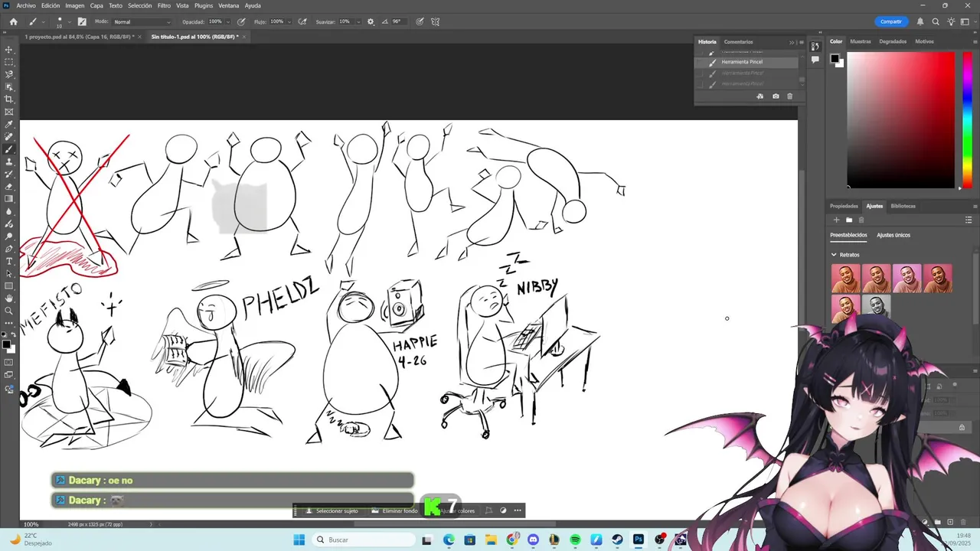Select the Horizontal Type tool
The image size is (980, 551).
[9, 261]
